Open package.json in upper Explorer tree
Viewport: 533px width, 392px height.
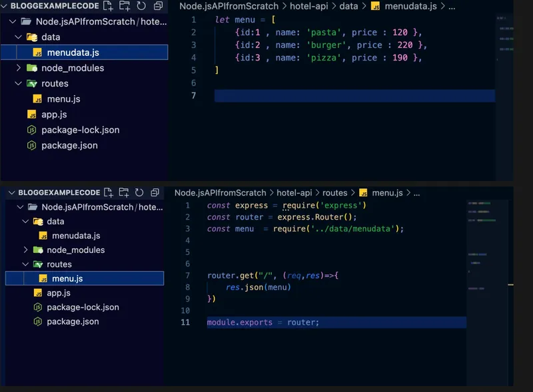coord(69,145)
